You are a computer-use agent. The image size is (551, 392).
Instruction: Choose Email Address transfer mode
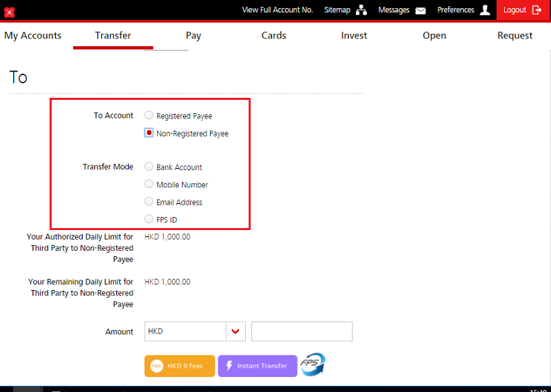[149, 202]
